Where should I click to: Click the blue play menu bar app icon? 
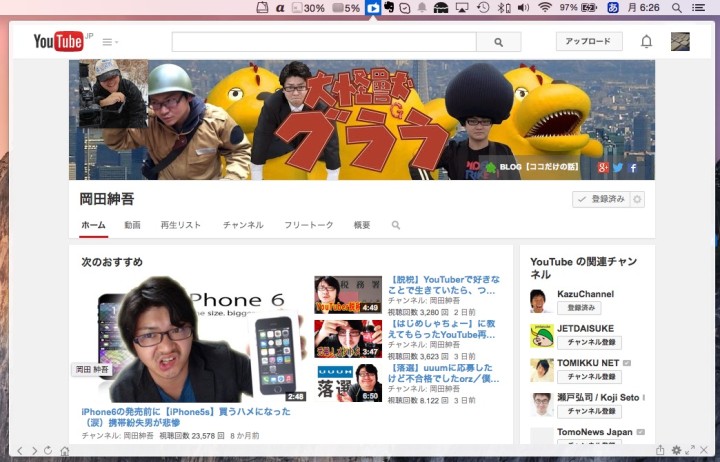tap(373, 7)
